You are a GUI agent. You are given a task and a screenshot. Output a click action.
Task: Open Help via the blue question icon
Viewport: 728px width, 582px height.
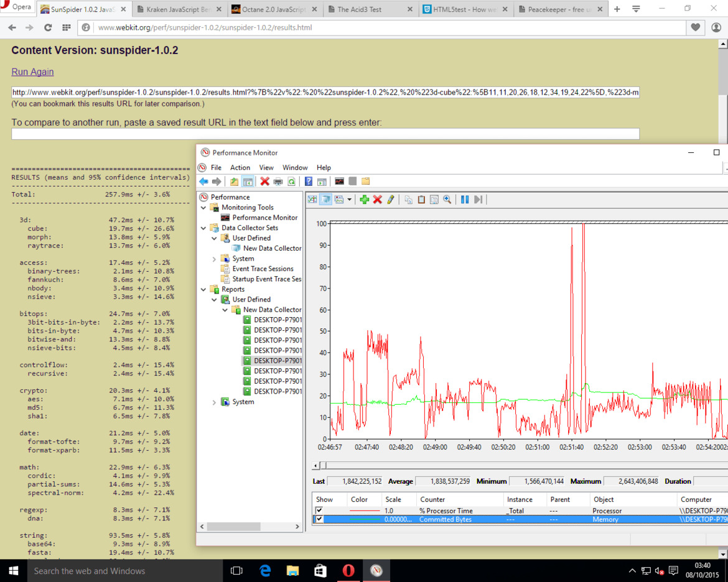(x=308, y=182)
